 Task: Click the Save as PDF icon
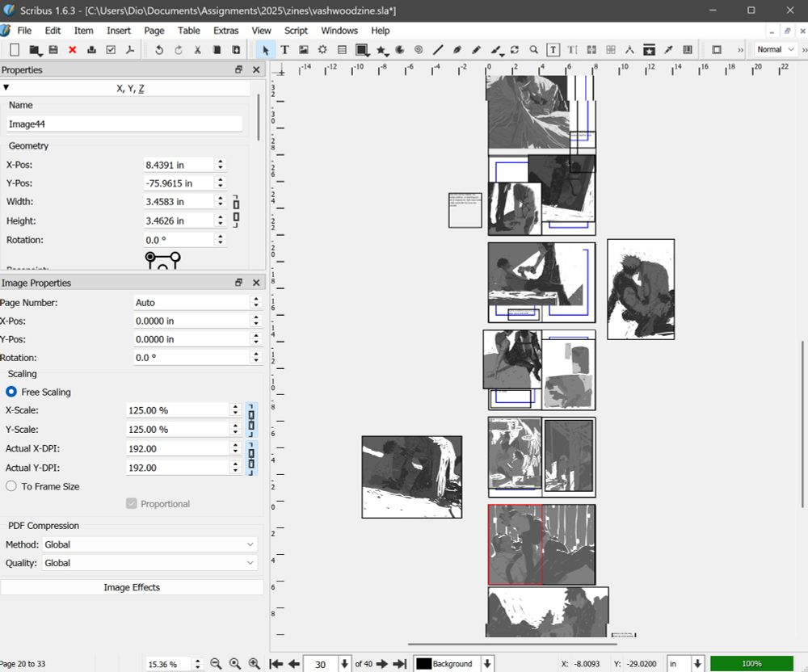[128, 50]
